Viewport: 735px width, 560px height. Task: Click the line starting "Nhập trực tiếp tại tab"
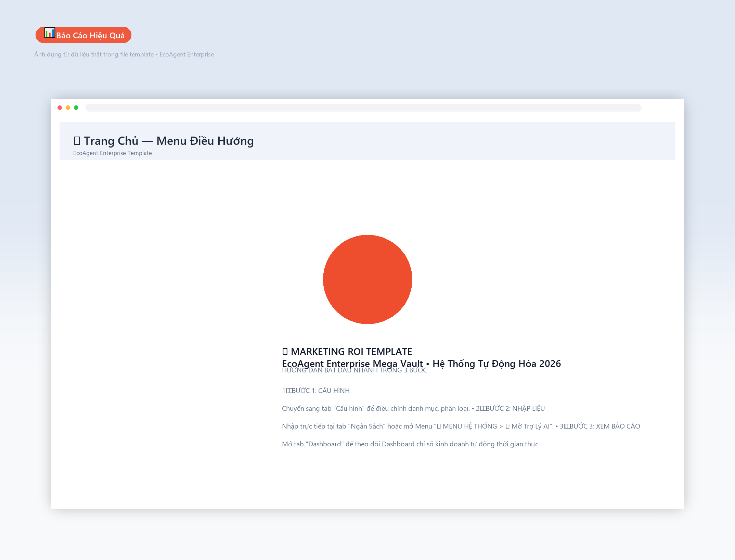pyautogui.click(x=461, y=426)
